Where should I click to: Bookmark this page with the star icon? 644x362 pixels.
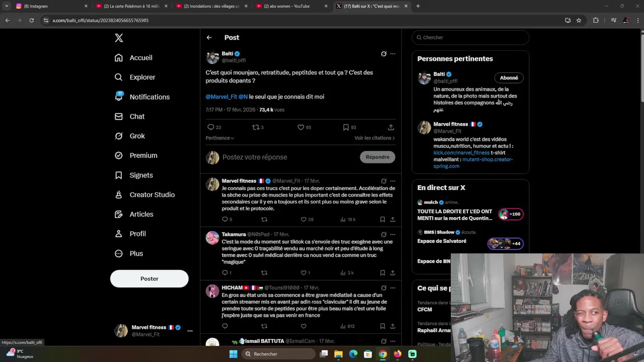pos(579,20)
